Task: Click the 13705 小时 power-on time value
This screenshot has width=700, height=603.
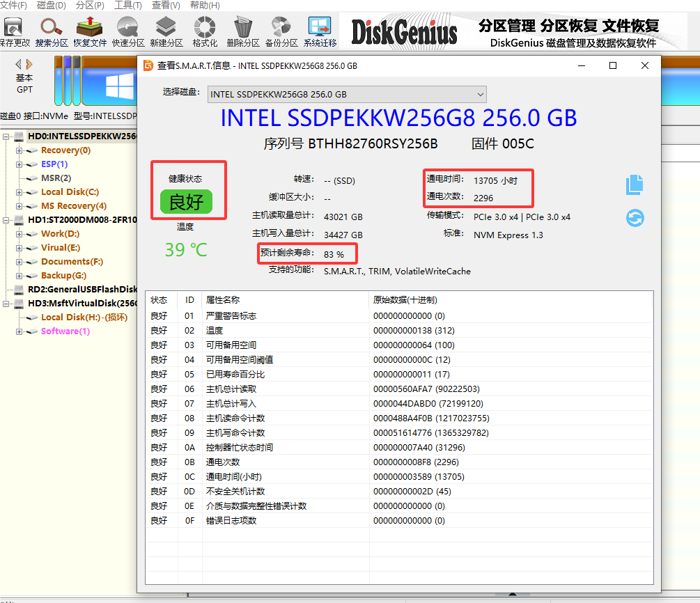Action: (x=495, y=181)
